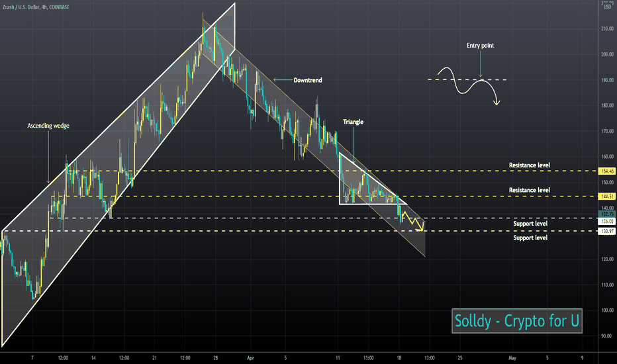Click the Zcash / U.S. Dollar symbol title

(x=36, y=7)
